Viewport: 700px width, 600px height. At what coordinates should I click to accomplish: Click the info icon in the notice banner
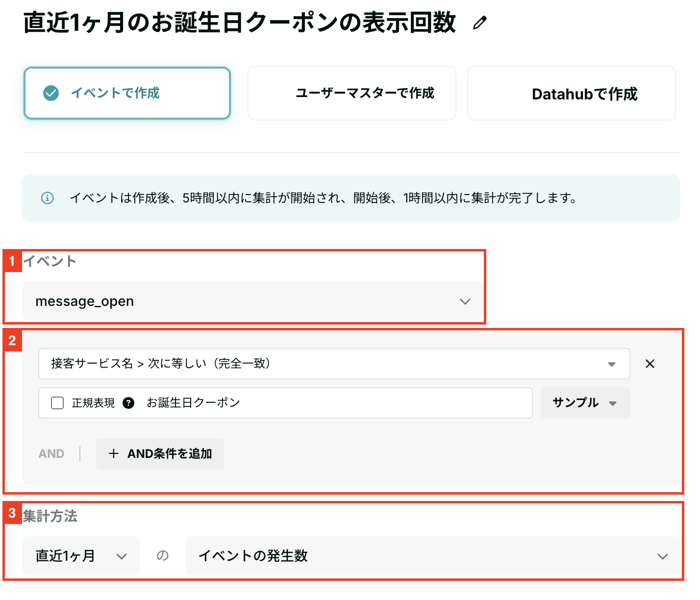48,198
